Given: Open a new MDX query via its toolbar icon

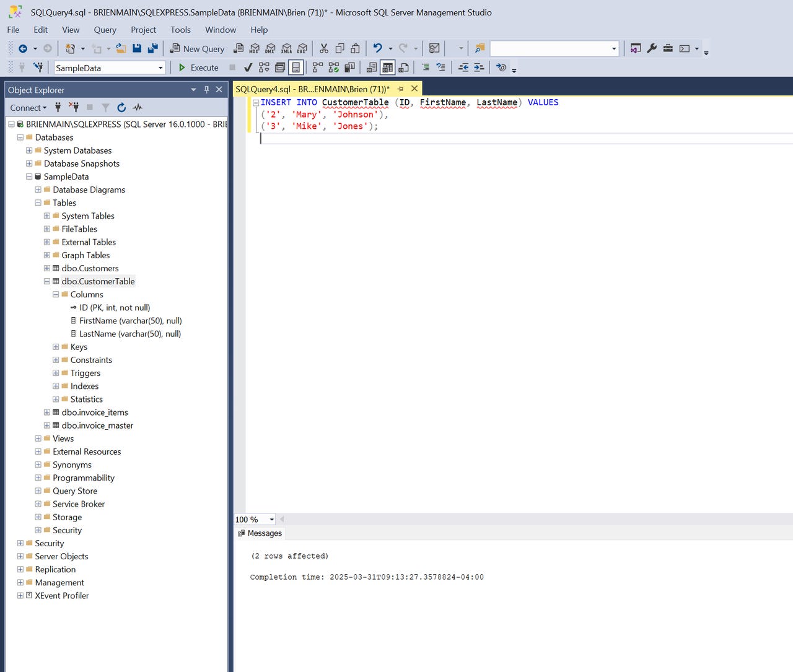Looking at the screenshot, I should [x=254, y=48].
